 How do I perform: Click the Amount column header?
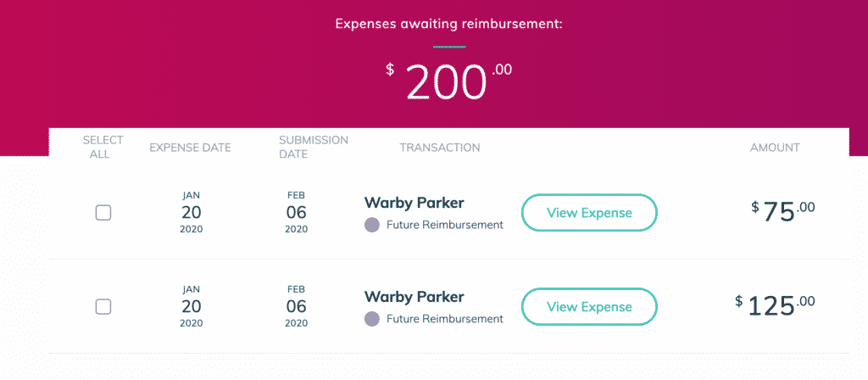(x=775, y=148)
